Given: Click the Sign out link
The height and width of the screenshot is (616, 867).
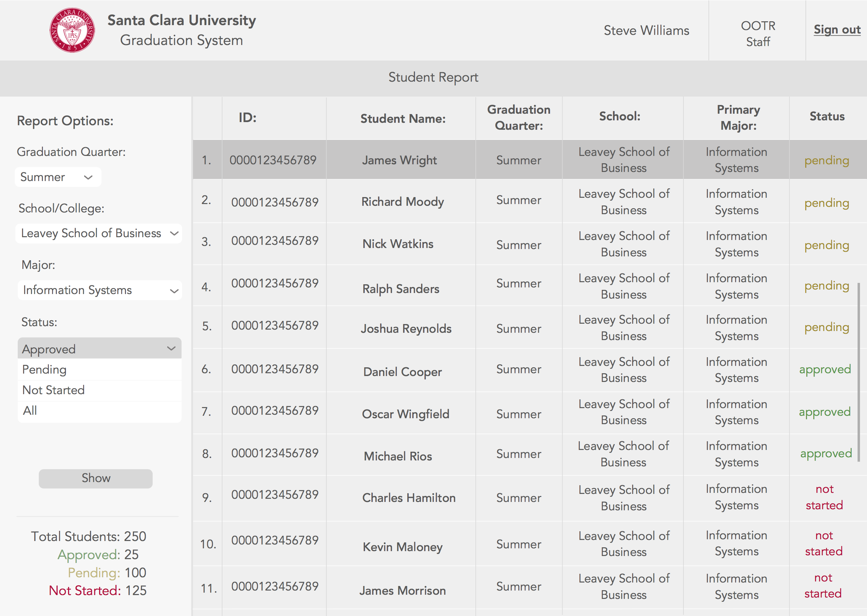Looking at the screenshot, I should click(837, 29).
